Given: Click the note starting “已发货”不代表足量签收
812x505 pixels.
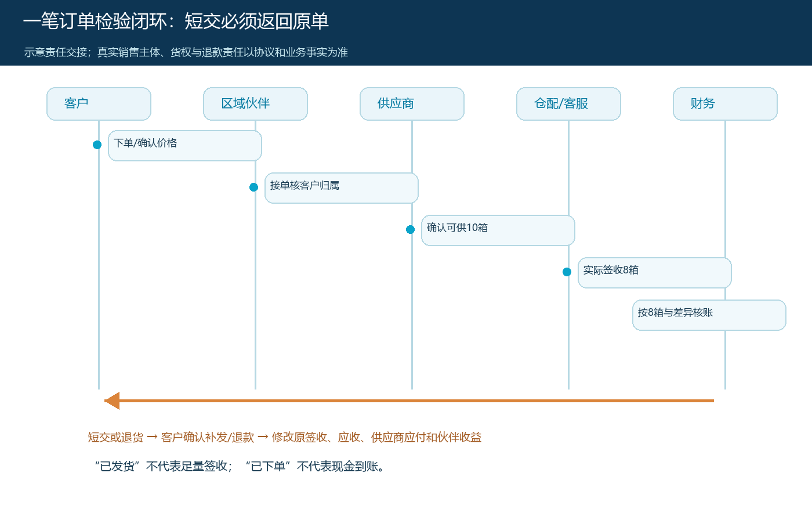Looking at the screenshot, I should click(x=240, y=466).
